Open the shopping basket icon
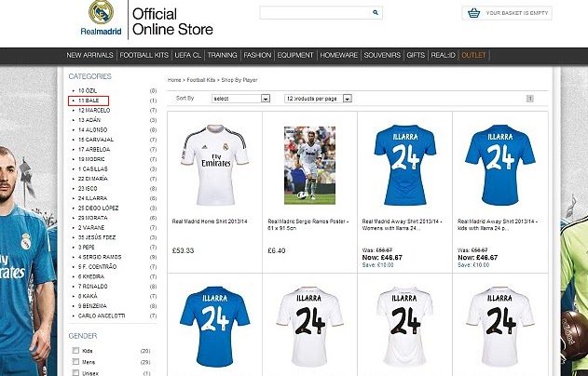Screen dimensions: 588x376 [474, 13]
